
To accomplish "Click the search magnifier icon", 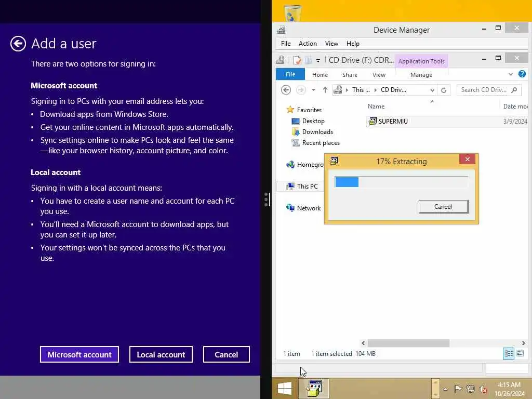I will click(x=514, y=90).
